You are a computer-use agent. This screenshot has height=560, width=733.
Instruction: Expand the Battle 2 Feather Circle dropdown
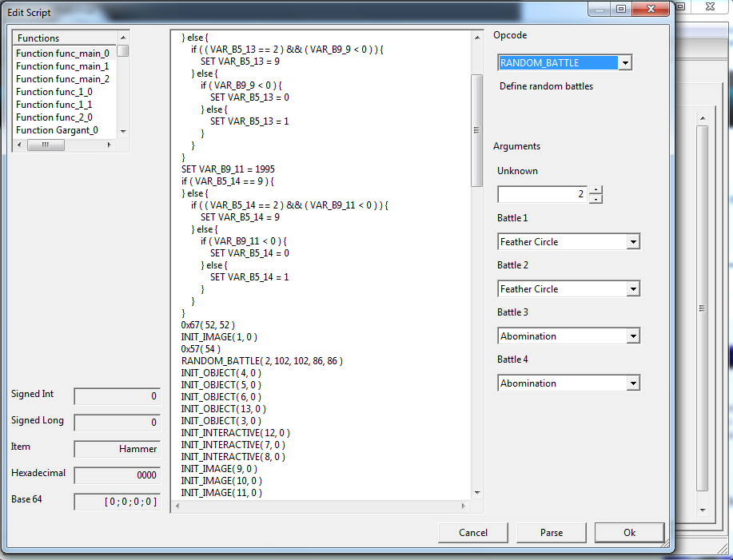633,289
